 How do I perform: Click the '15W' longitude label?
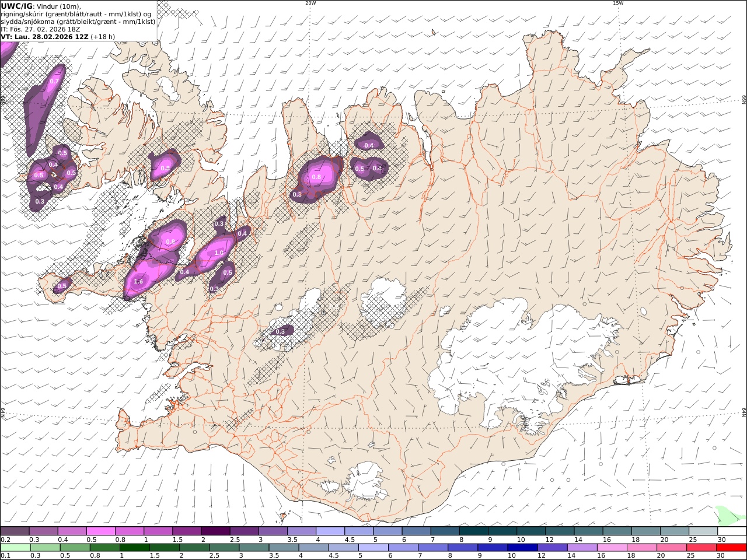click(x=618, y=3)
